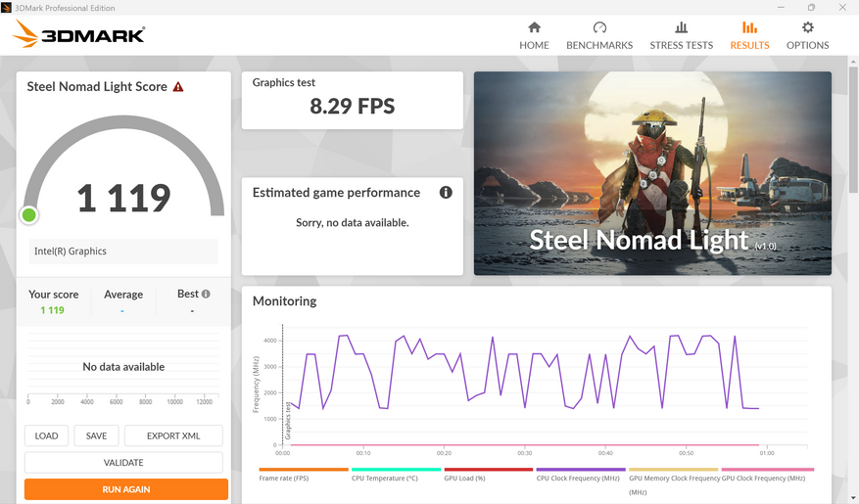Switch to the STRESS TESTS tab
This screenshot has width=859, height=504.
coord(681,36)
